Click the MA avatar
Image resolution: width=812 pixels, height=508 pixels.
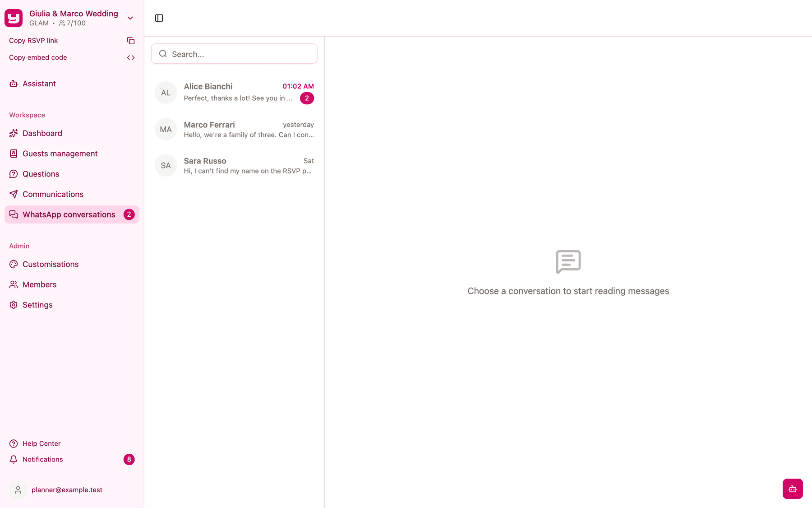[x=166, y=130]
